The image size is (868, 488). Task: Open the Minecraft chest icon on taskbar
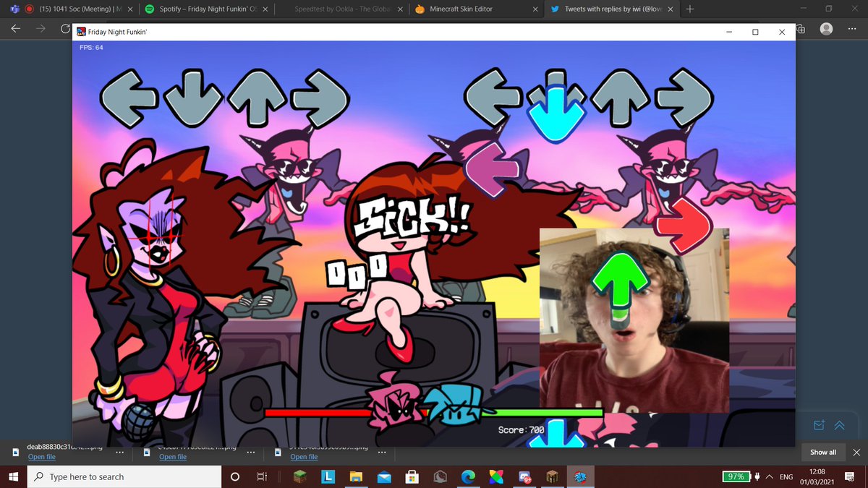click(553, 476)
